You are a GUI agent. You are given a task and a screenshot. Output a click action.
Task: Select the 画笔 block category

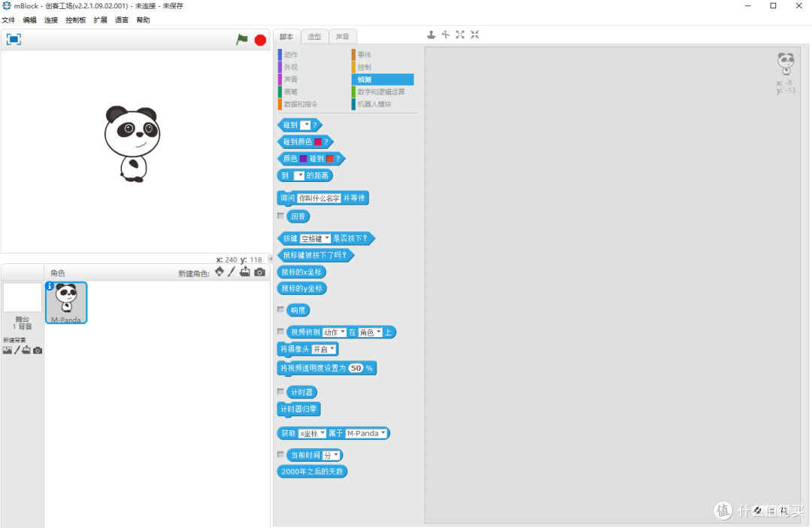pyautogui.click(x=290, y=92)
